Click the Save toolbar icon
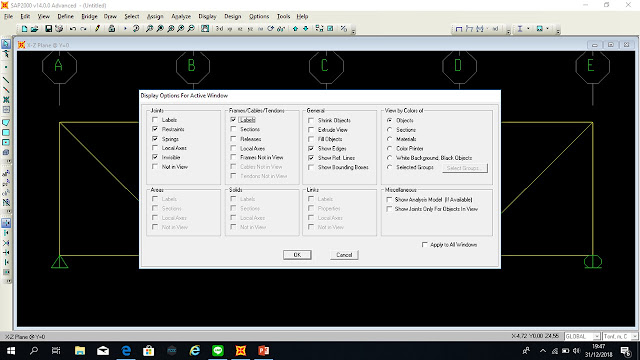Image resolution: width=640 pixels, height=360 pixels. tap(49, 29)
